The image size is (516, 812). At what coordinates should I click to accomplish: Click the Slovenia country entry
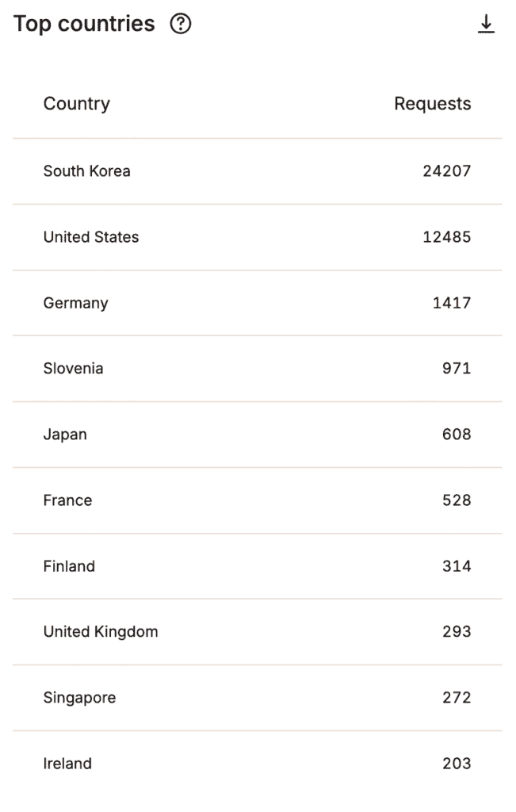coord(74,369)
